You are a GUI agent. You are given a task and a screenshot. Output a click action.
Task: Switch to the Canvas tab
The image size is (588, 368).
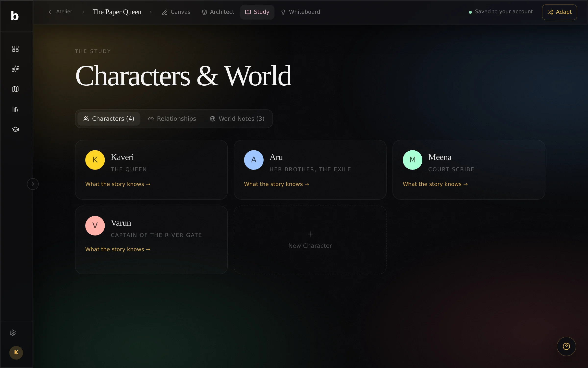pos(176,12)
